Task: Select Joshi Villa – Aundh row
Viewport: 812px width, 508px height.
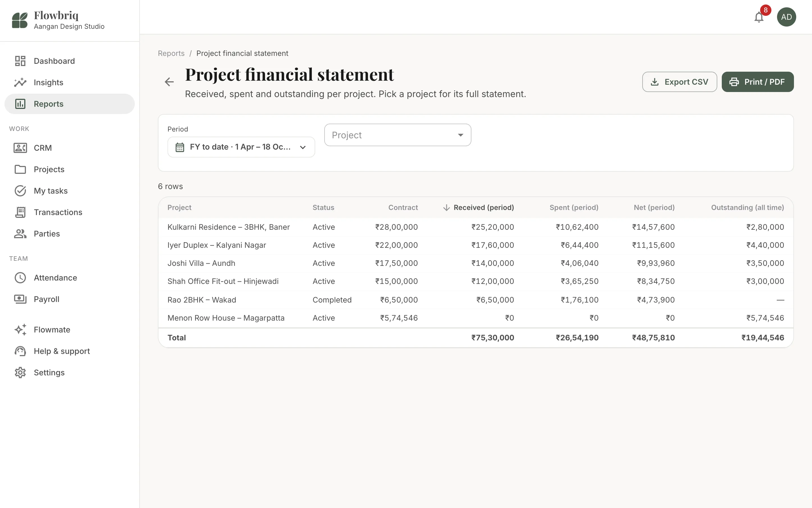Action: point(475,263)
